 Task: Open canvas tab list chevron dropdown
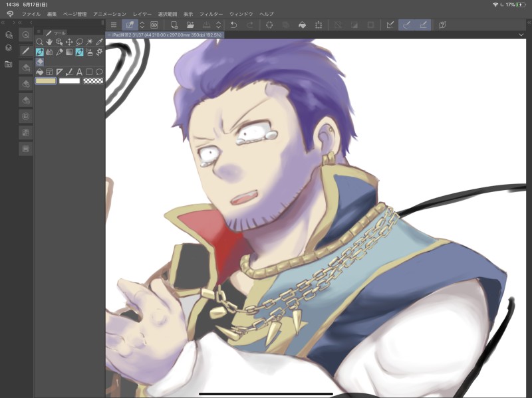point(521,35)
